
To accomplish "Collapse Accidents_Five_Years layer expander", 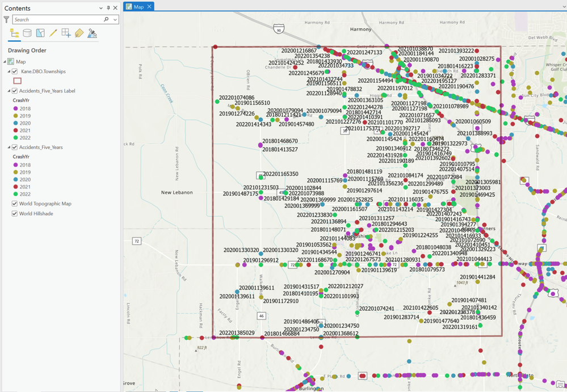I will point(9,147).
